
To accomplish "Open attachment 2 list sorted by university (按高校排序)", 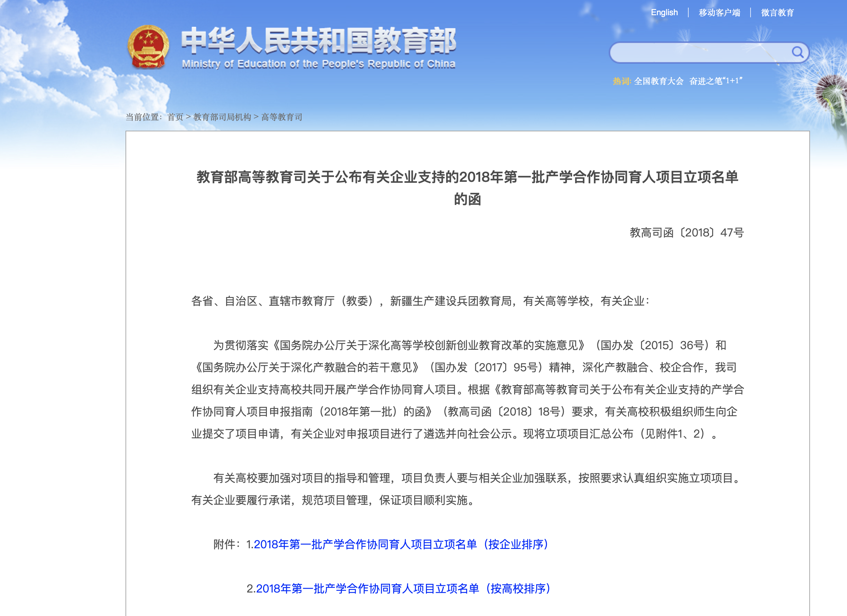I will [403, 588].
